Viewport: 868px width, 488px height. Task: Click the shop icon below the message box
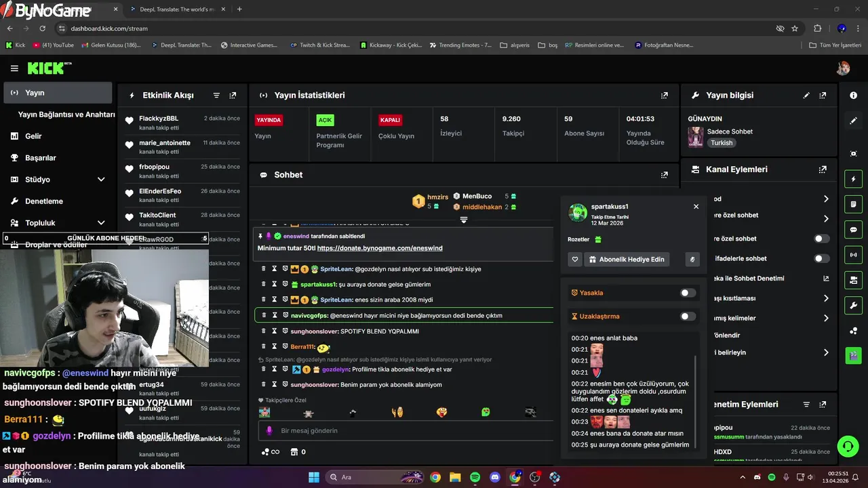pyautogui.click(x=294, y=452)
